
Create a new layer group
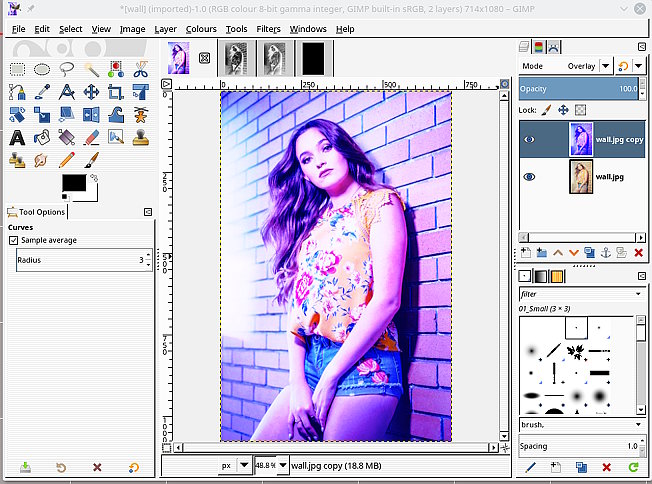[x=541, y=252]
